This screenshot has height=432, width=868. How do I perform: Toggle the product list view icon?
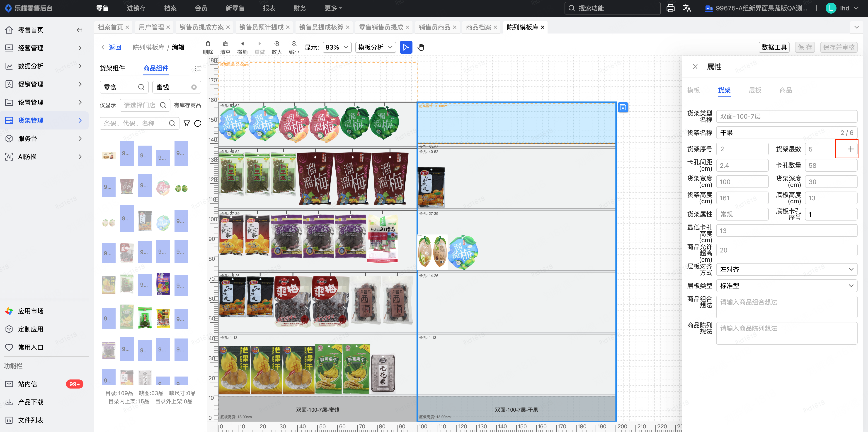tap(198, 68)
